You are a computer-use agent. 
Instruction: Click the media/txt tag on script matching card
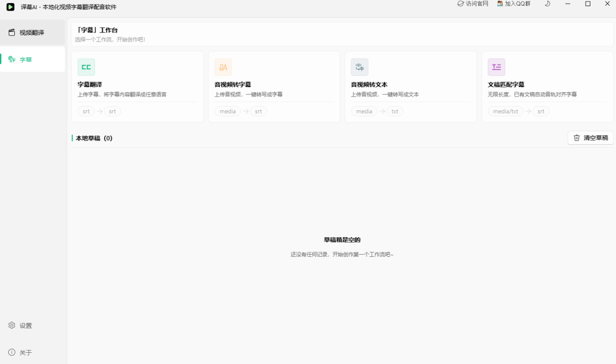point(506,111)
